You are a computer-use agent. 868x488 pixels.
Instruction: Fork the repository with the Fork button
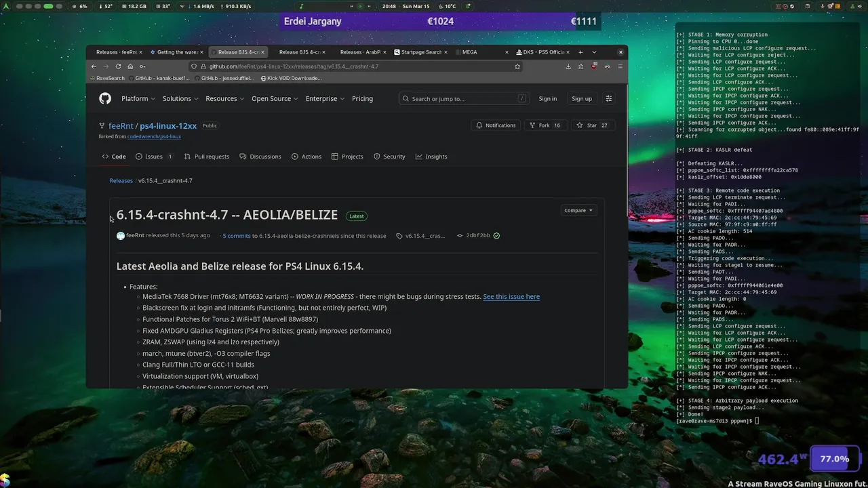click(545, 125)
